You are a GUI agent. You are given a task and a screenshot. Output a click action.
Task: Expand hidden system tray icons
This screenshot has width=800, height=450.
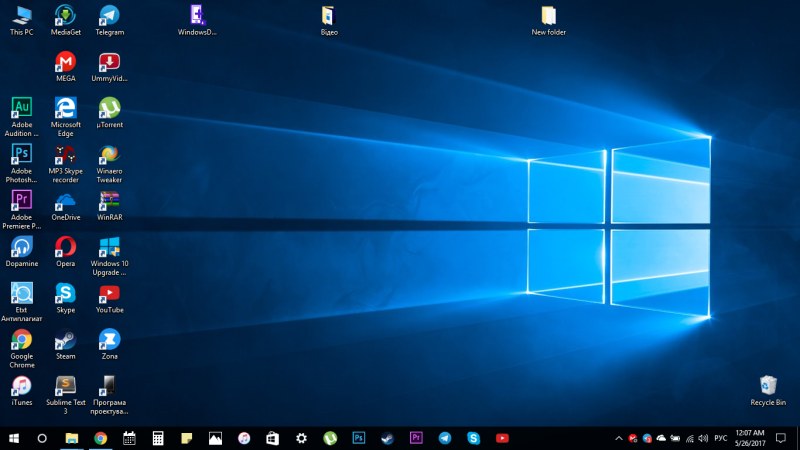(618, 438)
